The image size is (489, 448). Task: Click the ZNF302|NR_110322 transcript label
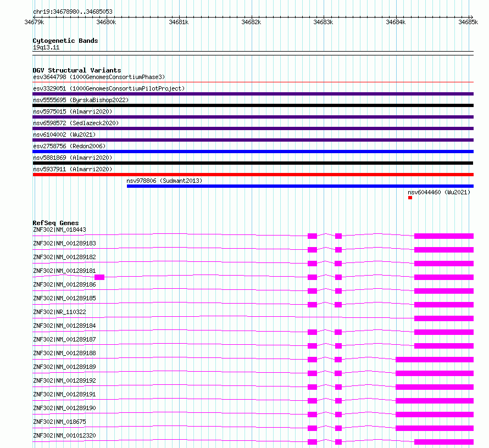click(59, 312)
